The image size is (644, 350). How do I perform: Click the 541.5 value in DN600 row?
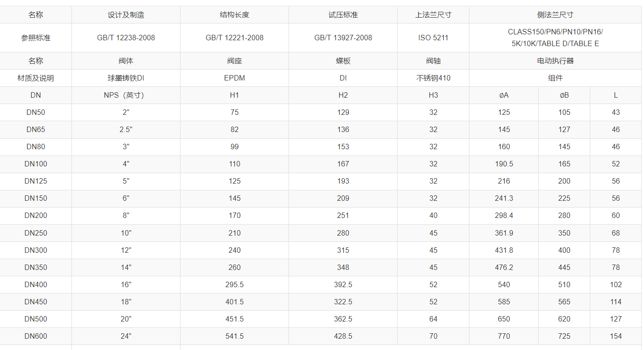coord(234,336)
